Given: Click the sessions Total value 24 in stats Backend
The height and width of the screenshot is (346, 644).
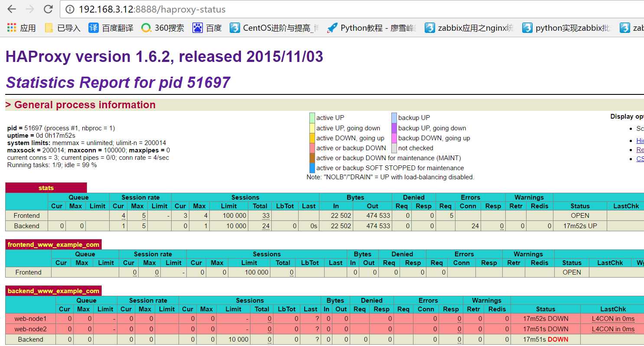Looking at the screenshot, I should click(266, 226).
